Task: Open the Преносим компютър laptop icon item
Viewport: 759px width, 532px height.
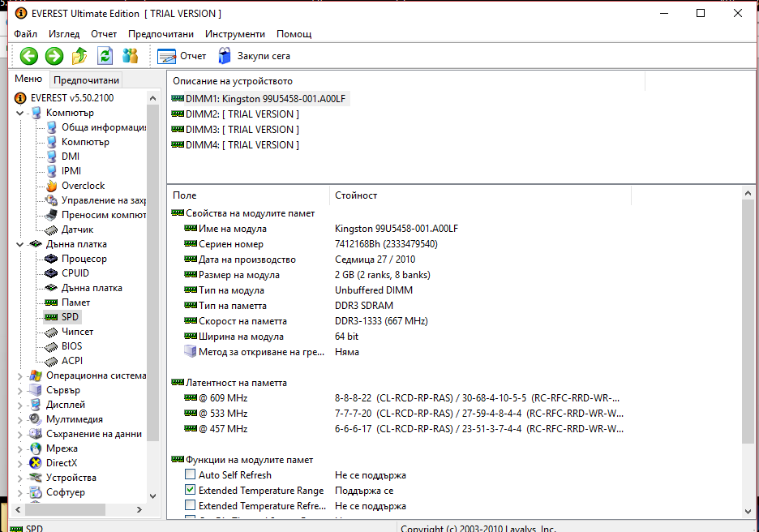Action: pyautogui.click(x=51, y=215)
